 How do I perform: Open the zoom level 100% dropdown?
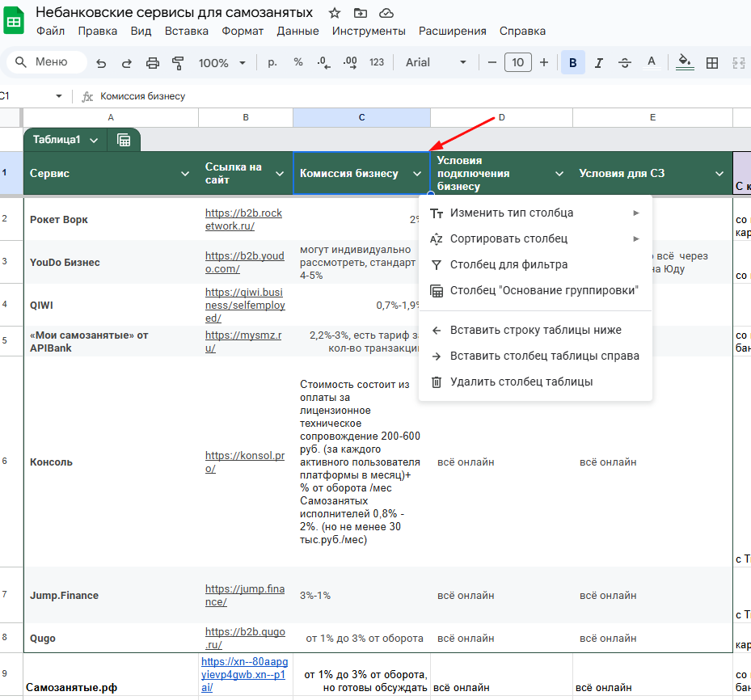click(222, 63)
